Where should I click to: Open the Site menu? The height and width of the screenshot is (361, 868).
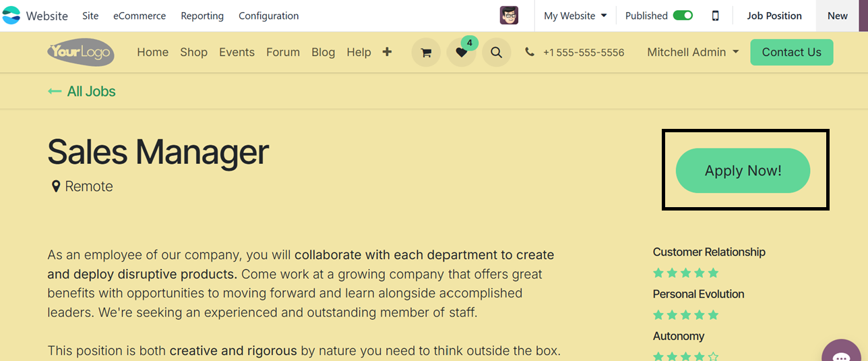pos(90,16)
